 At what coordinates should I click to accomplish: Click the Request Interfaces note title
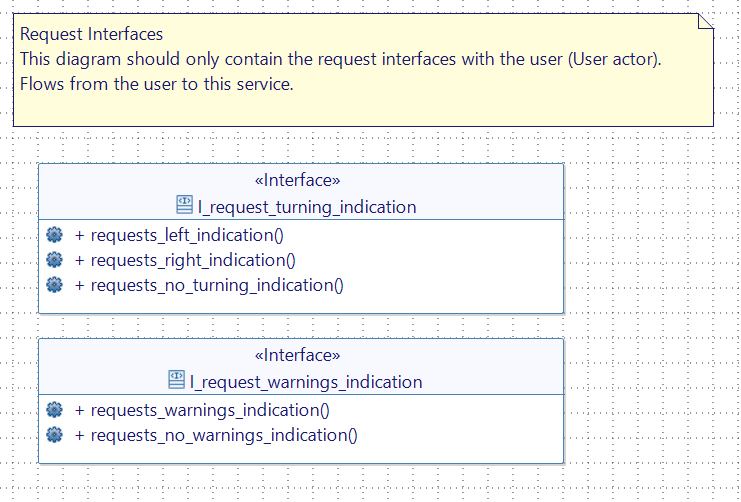tap(91, 34)
